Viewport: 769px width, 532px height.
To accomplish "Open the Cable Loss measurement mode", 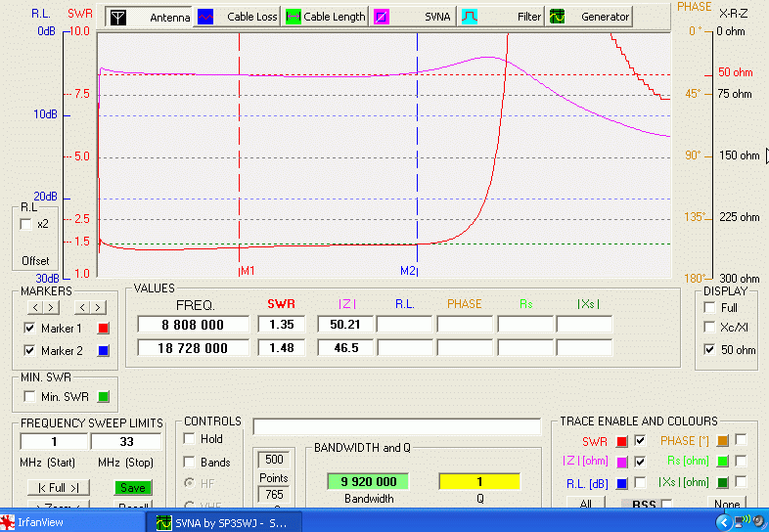I will pos(237,17).
